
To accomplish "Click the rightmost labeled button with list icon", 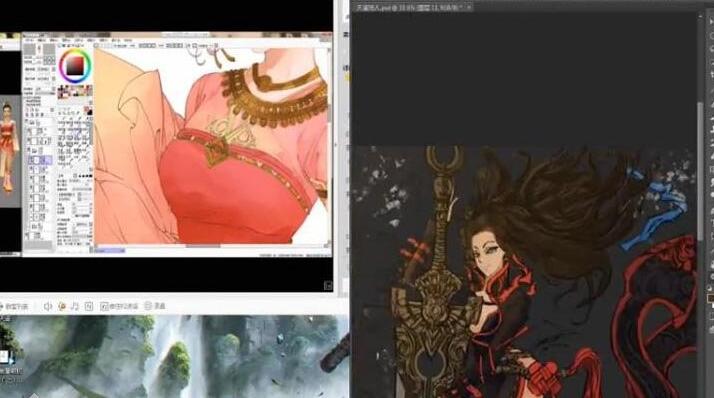I will coord(155,306).
